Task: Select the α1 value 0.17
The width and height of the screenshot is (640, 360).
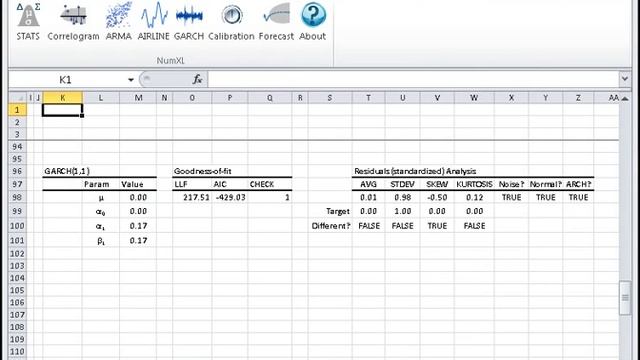Action: tap(138, 226)
